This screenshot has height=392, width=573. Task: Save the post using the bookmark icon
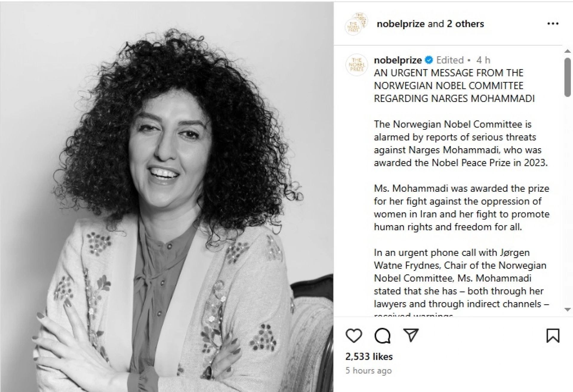553,336
